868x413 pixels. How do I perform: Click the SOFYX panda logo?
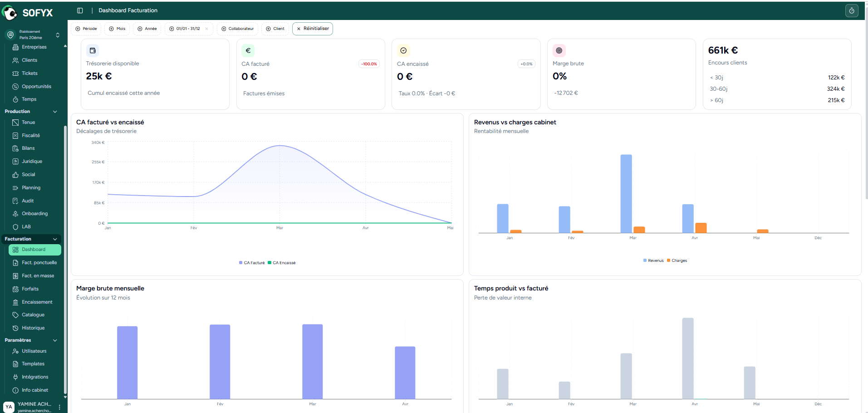click(10, 12)
